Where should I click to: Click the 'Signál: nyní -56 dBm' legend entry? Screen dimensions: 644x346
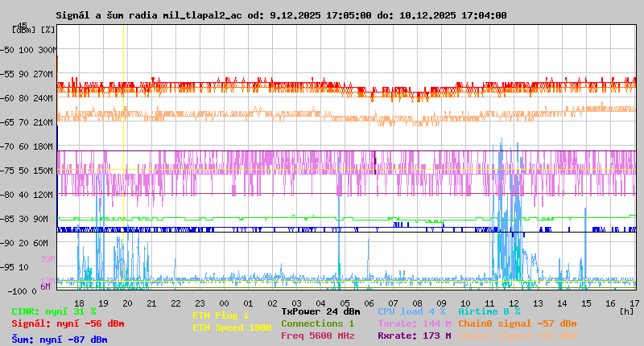click(x=68, y=323)
